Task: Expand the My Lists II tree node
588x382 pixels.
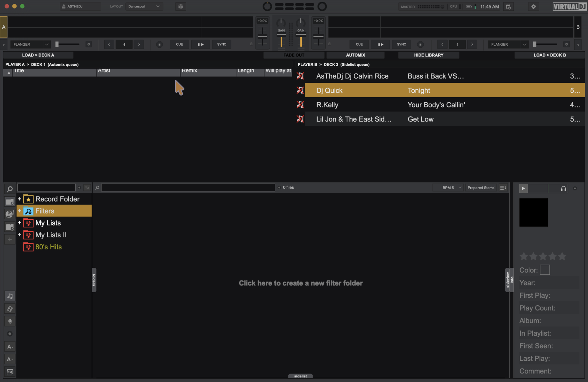Action: pos(19,235)
